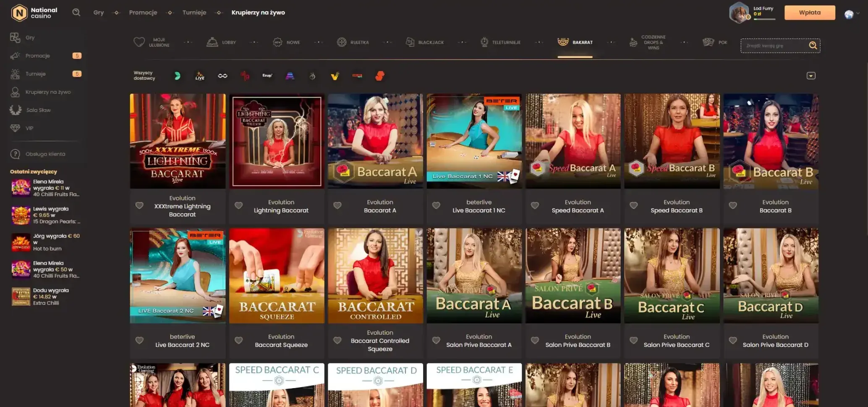Image resolution: width=868 pixels, height=407 pixels.
Task: Open Krupierzy na żywo top menu
Action: [258, 13]
